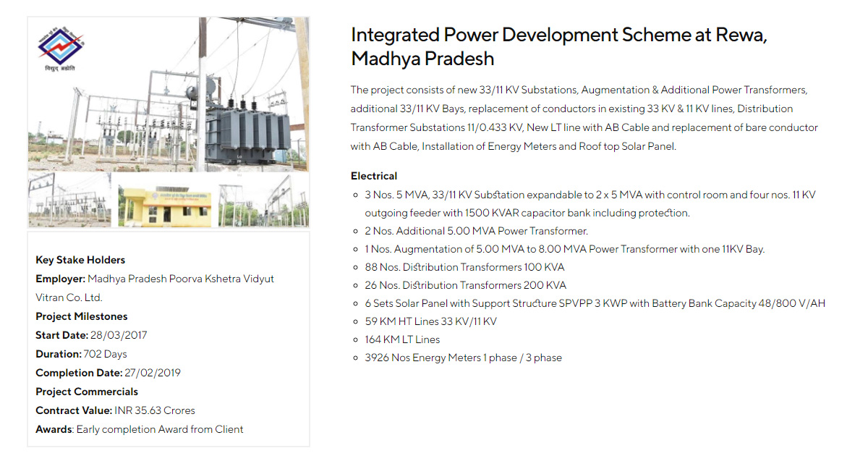Click 'Project Milestones' heading

(81, 316)
